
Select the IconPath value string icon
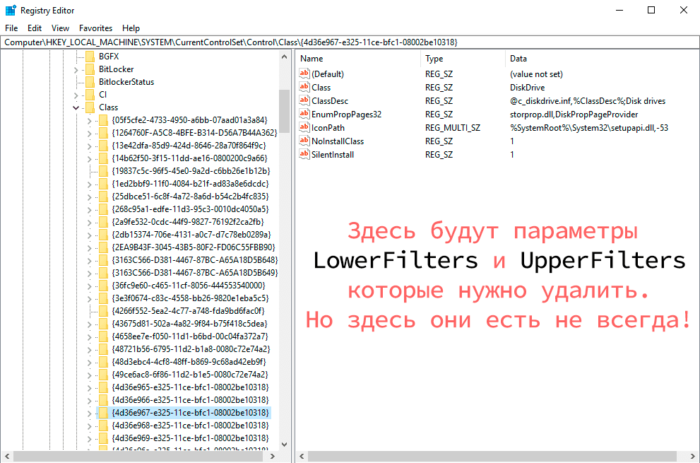pyautogui.click(x=304, y=127)
